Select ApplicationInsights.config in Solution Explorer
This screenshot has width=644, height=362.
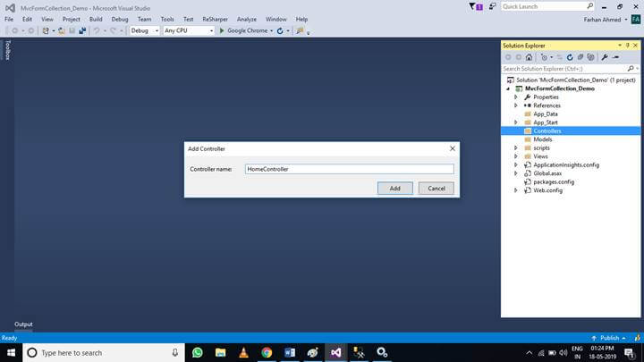coord(566,165)
